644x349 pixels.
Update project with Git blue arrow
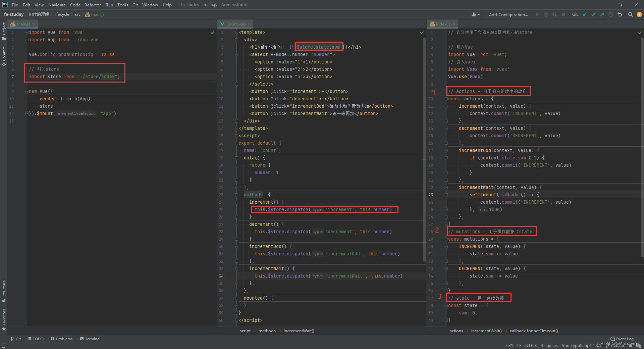[585, 14]
